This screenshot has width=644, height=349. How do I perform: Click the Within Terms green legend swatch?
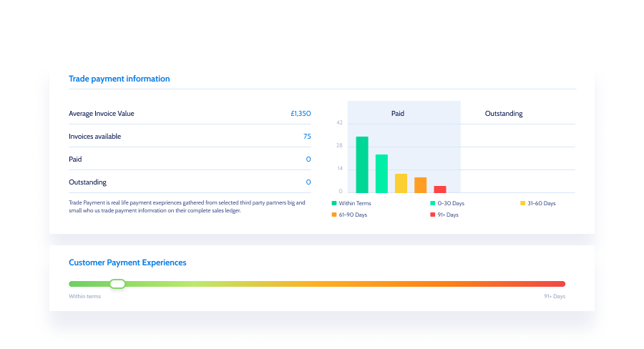[334, 204]
